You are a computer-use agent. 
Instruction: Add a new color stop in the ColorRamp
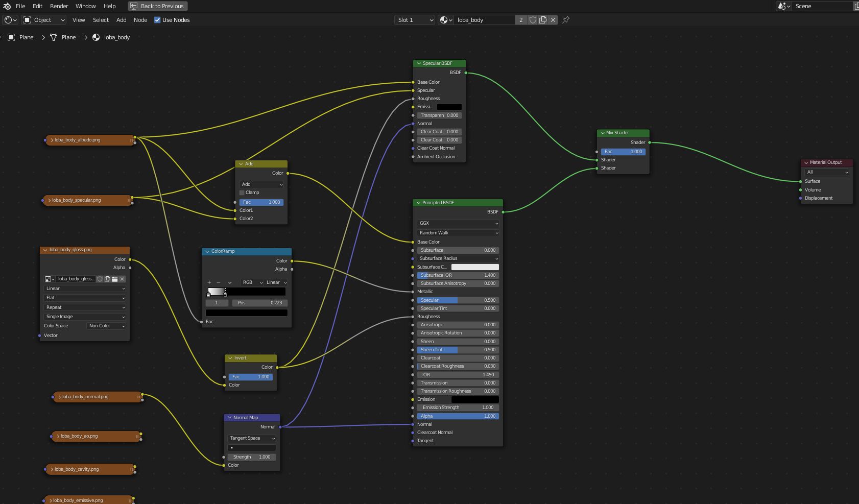tap(209, 282)
